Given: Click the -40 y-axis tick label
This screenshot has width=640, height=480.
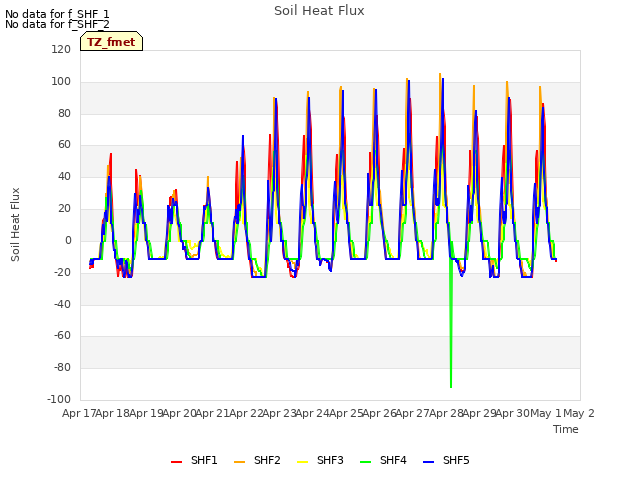Looking at the screenshot, I should pyautogui.click(x=62, y=304).
